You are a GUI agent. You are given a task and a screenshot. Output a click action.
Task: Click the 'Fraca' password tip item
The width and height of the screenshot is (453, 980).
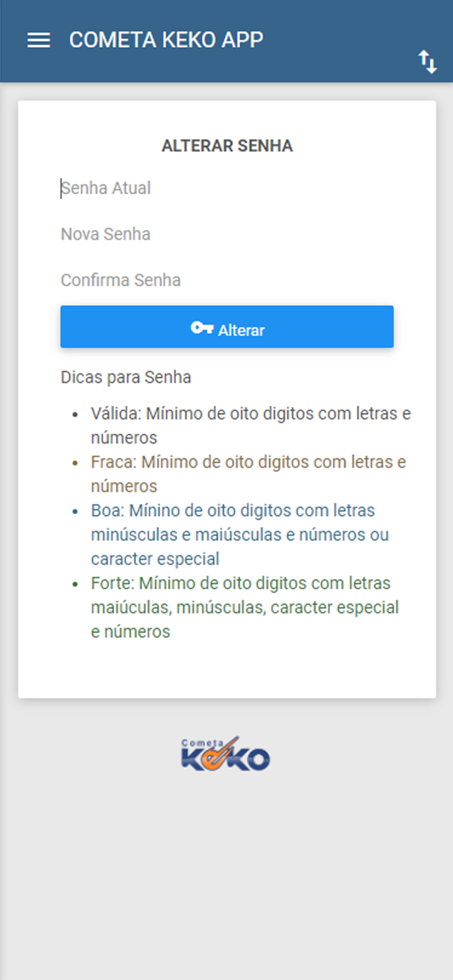tap(248, 474)
